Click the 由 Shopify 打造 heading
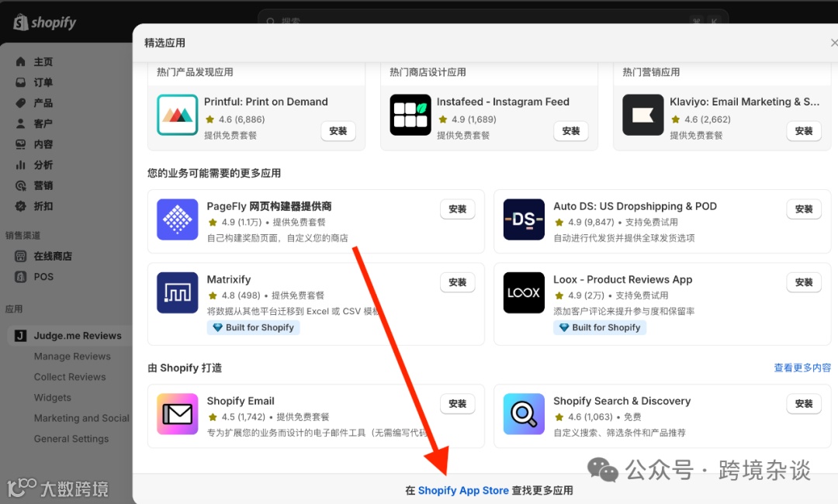This screenshot has height=504, width=838. tap(185, 368)
